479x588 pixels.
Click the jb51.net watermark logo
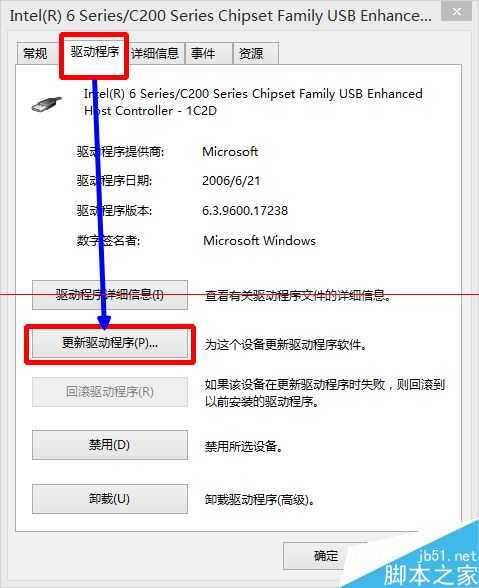[x=430, y=569]
